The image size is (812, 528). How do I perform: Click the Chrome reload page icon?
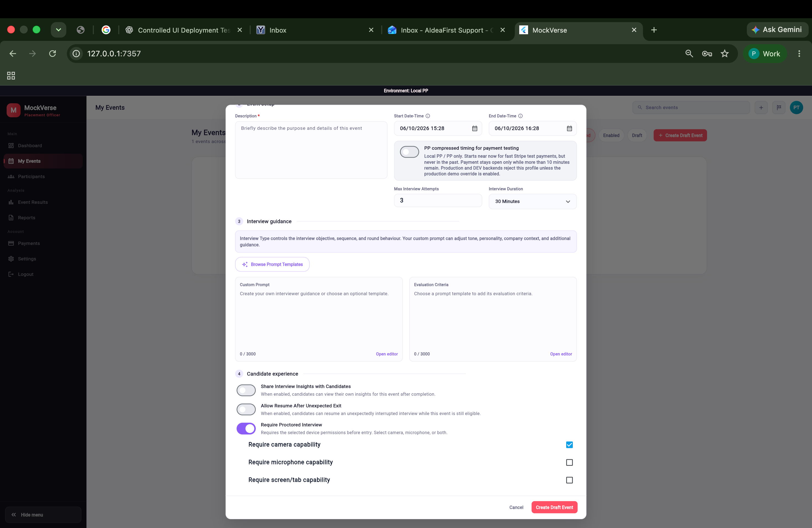(52, 54)
